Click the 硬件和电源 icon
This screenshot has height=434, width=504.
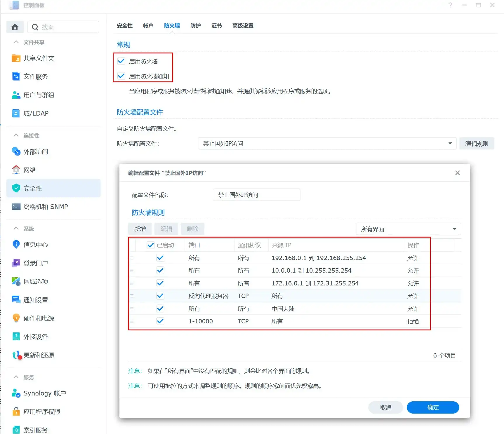(x=39, y=318)
